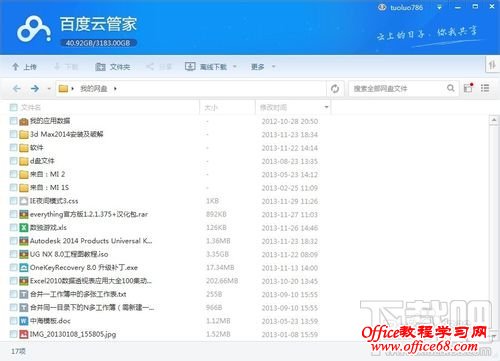500x361 pixels.
Task: Click the 3.35GB size value
Action: tap(217, 254)
